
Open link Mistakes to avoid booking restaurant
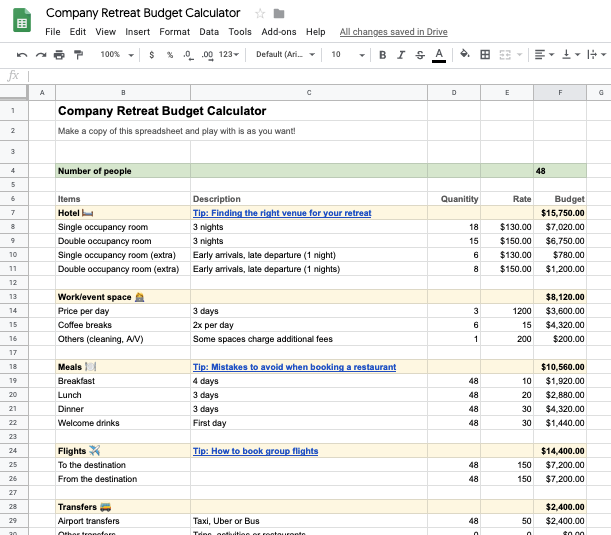[x=295, y=367]
